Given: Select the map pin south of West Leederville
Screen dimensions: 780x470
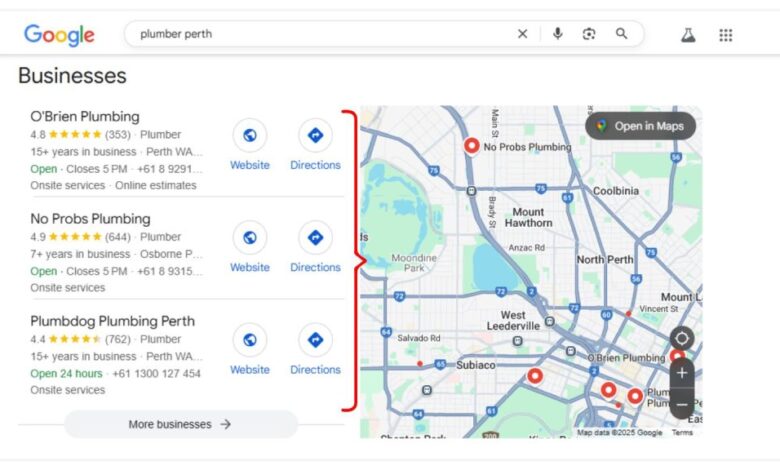Looking at the screenshot, I should [535, 376].
